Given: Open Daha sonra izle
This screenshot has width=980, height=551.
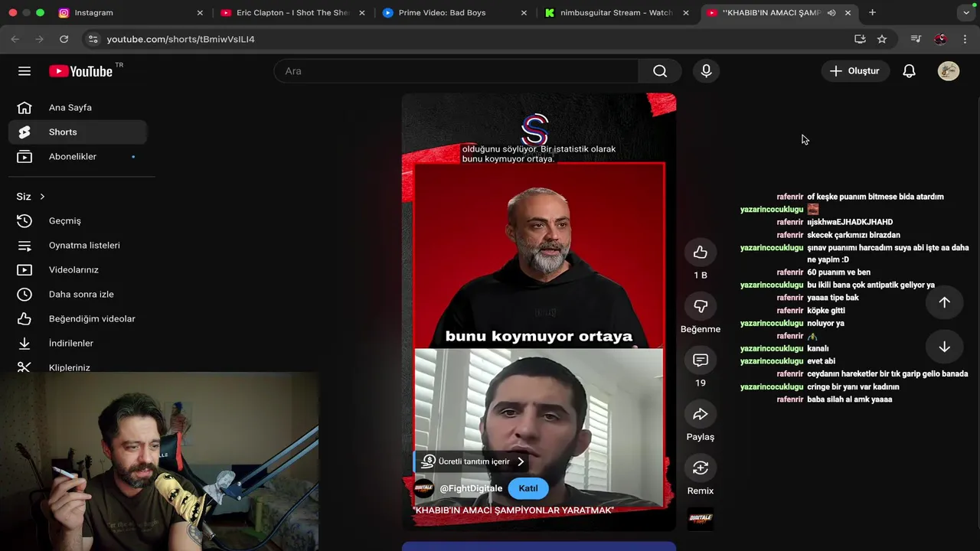Looking at the screenshot, I should click(x=78, y=295).
